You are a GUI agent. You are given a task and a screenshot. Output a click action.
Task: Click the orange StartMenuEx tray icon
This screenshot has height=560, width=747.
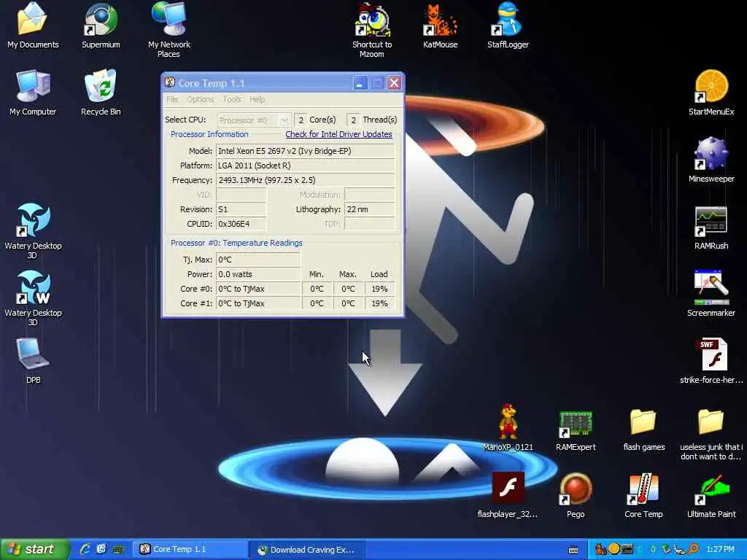(614, 549)
